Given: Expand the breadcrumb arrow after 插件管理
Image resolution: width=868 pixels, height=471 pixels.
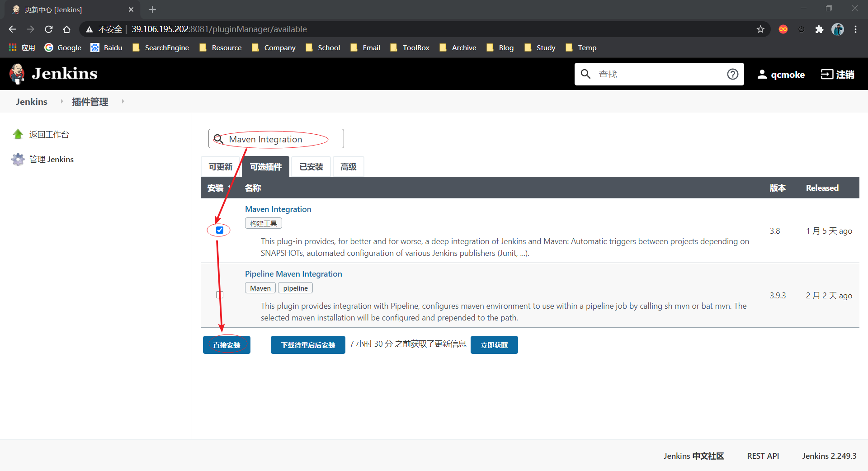Looking at the screenshot, I should coord(123,101).
